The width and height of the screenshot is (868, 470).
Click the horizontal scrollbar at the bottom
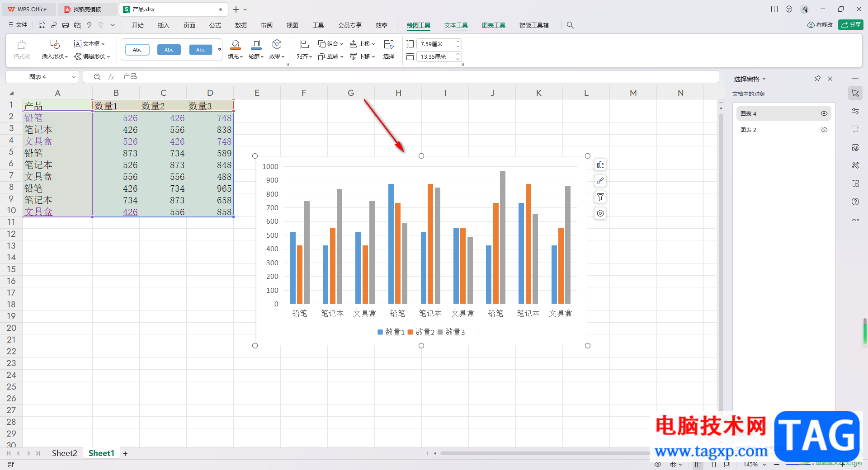(545, 453)
